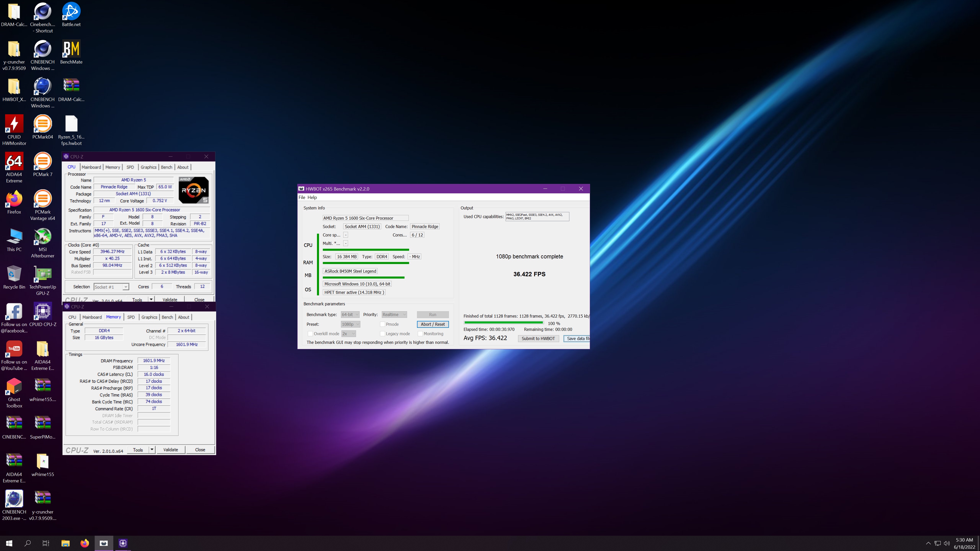Open Follow us on YouTube shortcut
Image resolution: width=980 pixels, height=551 pixels.
pos(14,355)
